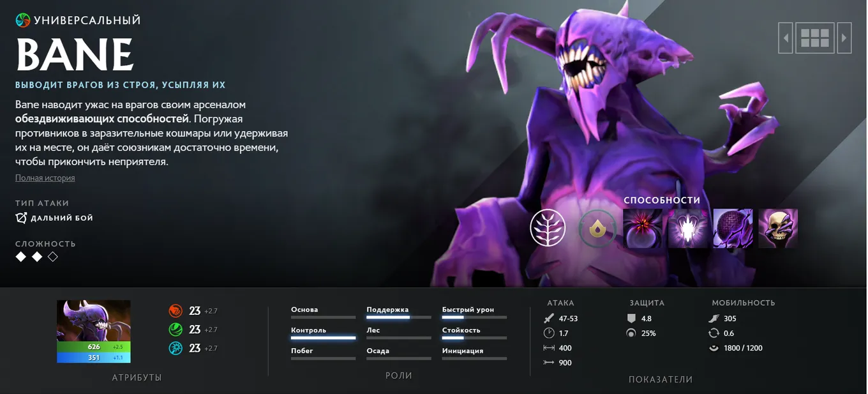
Task: Click the attack range icon beside 400
Action: tap(549, 348)
